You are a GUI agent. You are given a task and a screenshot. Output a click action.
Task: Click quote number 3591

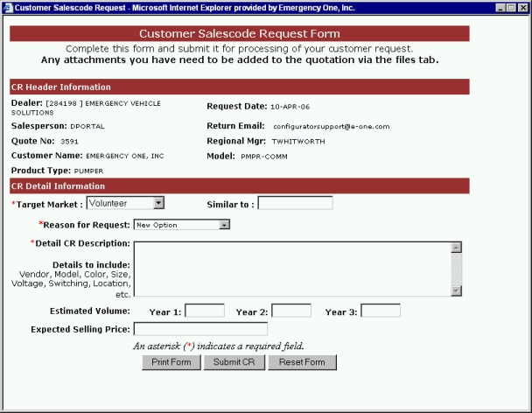coord(69,142)
